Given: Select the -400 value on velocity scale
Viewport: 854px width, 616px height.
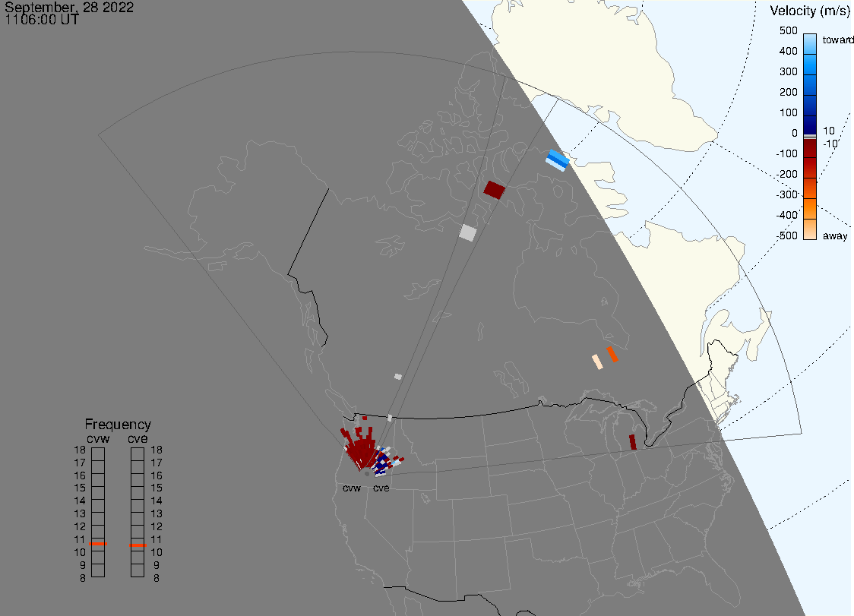Looking at the screenshot, I should coord(786,215).
